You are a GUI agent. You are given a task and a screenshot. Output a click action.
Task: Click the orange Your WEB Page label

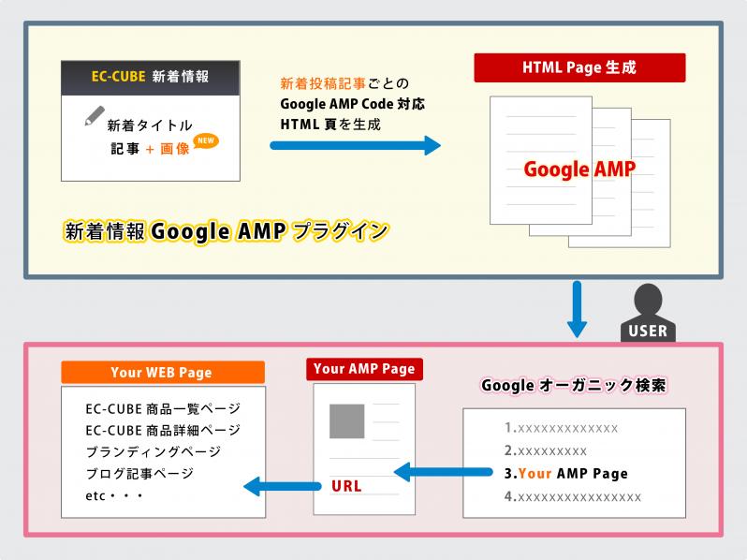(x=163, y=372)
